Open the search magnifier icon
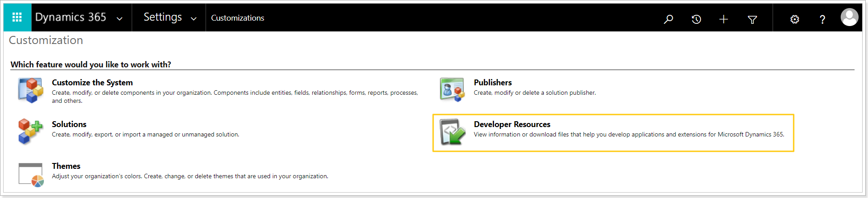The height and width of the screenshot is (198, 868). pyautogui.click(x=668, y=19)
